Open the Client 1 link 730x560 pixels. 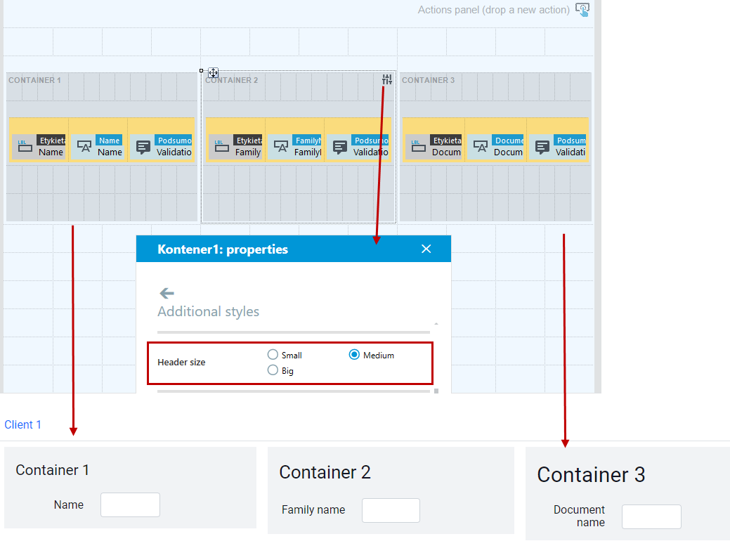(x=22, y=424)
